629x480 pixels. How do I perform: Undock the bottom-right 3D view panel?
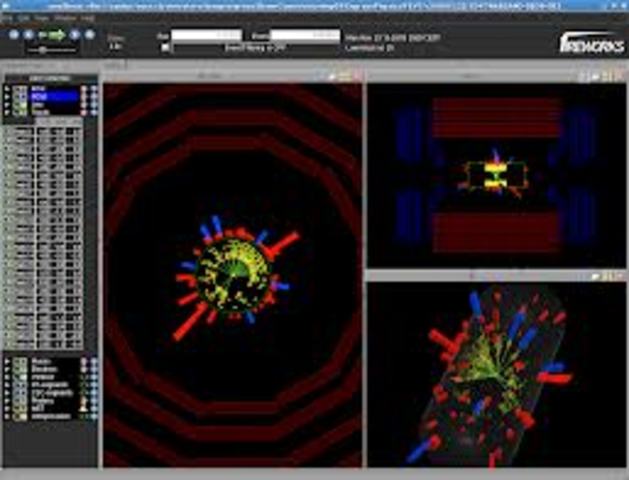pyautogui.click(x=596, y=276)
